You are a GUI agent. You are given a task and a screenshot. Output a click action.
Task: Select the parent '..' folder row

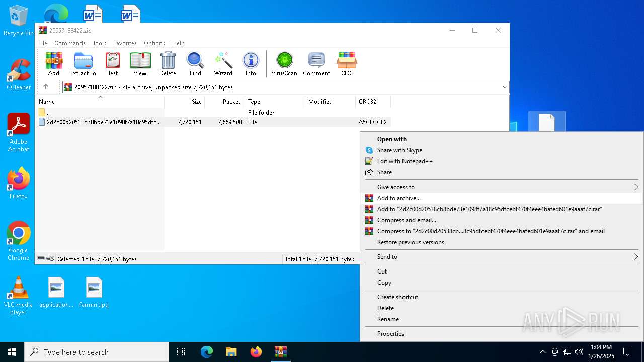click(213, 113)
